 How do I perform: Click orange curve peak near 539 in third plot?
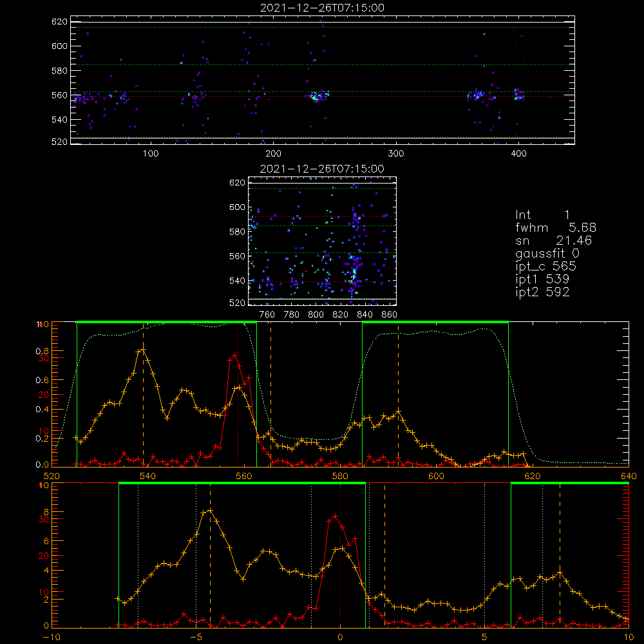pos(144,350)
